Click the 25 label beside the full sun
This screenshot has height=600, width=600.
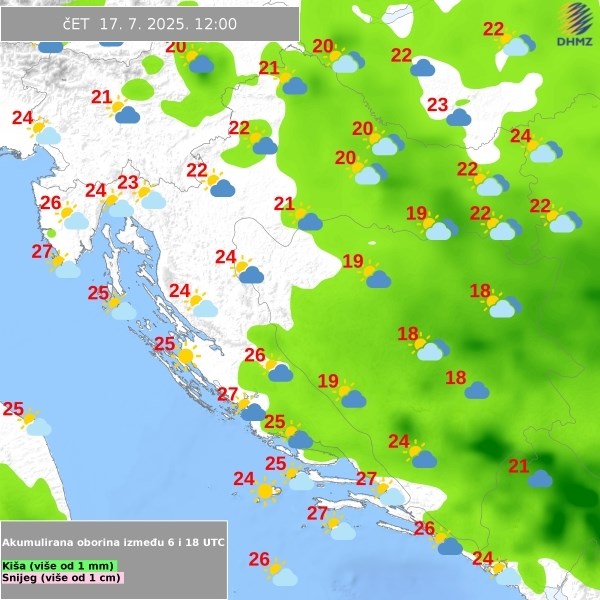(x=164, y=344)
